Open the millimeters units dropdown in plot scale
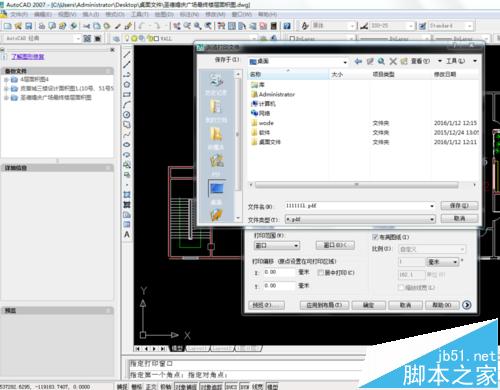Image resolution: width=500 pixels, height=390 pixels. click(443, 262)
